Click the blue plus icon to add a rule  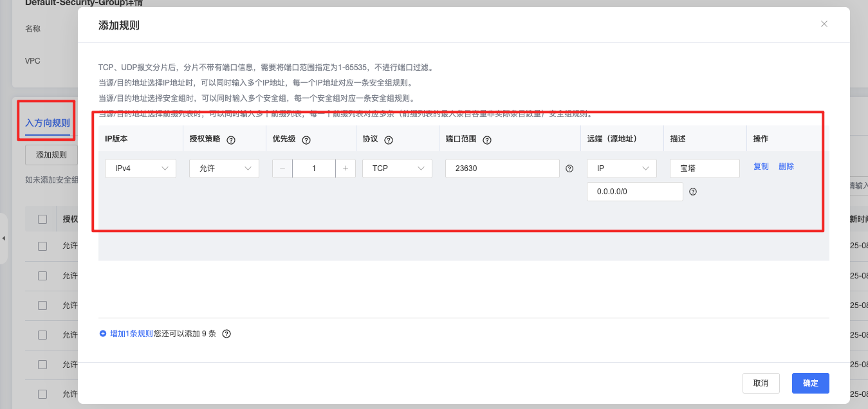click(103, 333)
